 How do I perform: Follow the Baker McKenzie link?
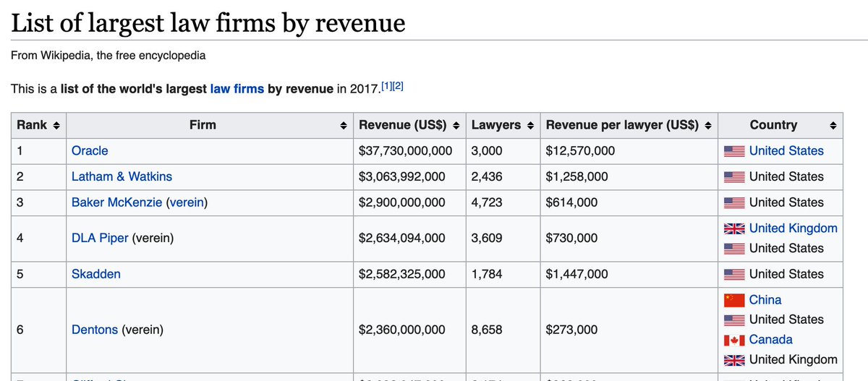116,202
